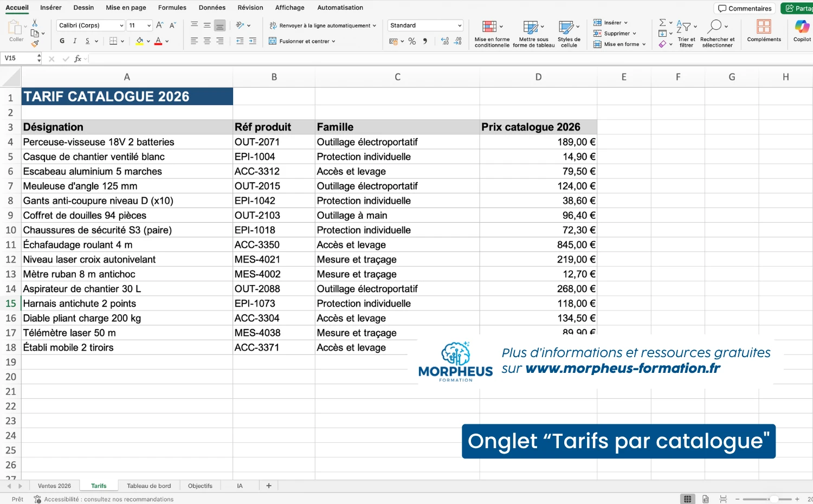Open the font color dropdown arrow
The image size is (813, 504).
click(x=167, y=41)
